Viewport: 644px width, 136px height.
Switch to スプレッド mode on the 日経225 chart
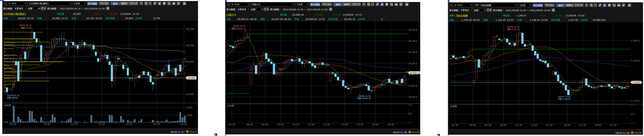pyautogui.click(x=356, y=5)
